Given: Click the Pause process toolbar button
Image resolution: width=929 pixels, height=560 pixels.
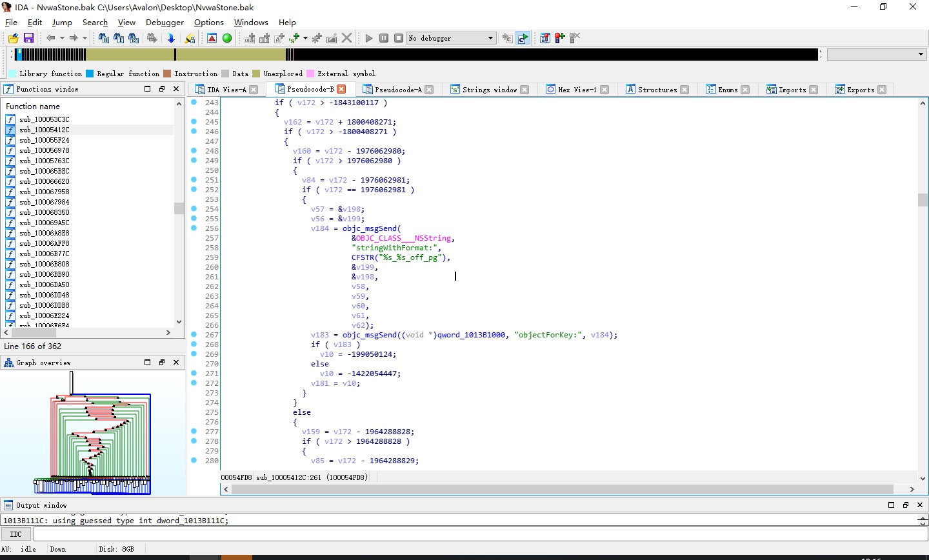Looking at the screenshot, I should (384, 38).
